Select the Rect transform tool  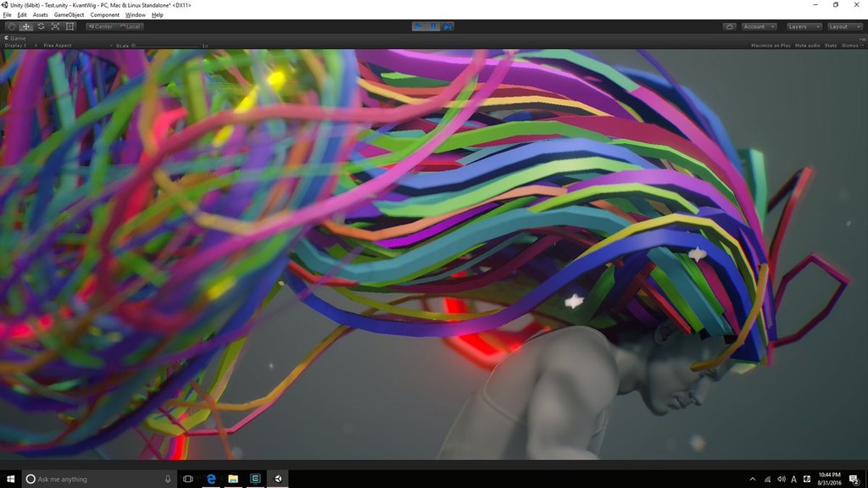(70, 26)
